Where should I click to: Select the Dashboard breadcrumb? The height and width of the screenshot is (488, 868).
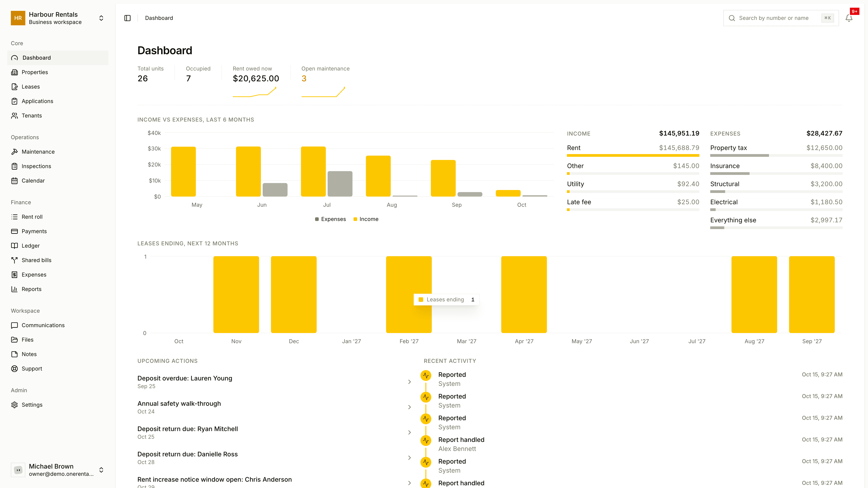(159, 18)
